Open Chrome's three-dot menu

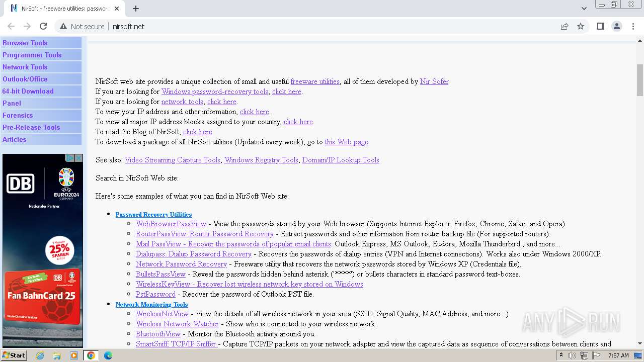pos(633,26)
